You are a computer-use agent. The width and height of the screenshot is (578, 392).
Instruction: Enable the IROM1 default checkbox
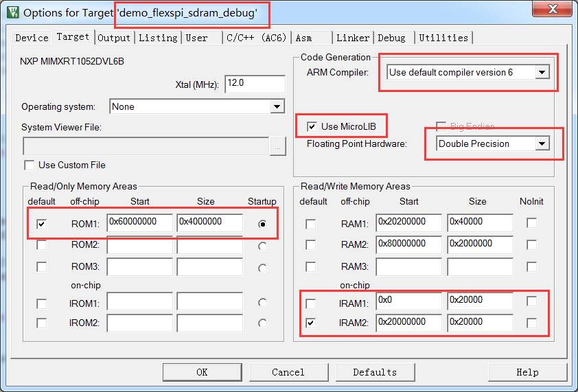(x=42, y=303)
